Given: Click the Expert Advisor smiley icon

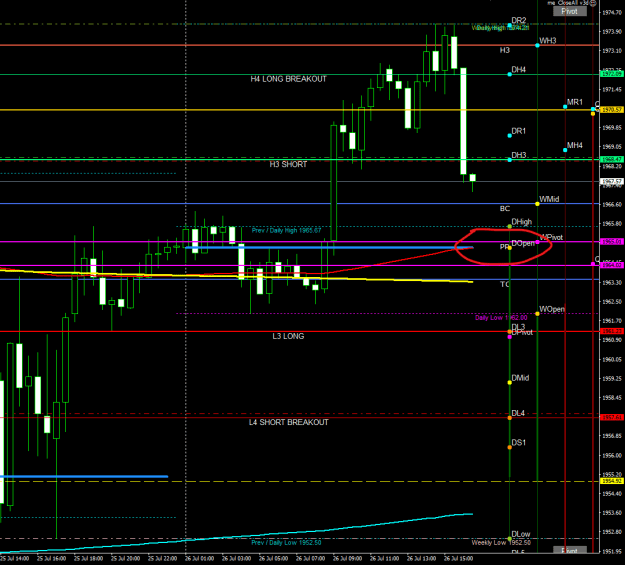Looking at the screenshot, I should tap(593, 3).
